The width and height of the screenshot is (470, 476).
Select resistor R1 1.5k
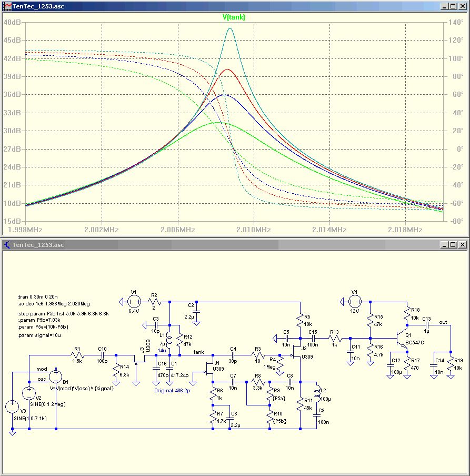(77, 355)
